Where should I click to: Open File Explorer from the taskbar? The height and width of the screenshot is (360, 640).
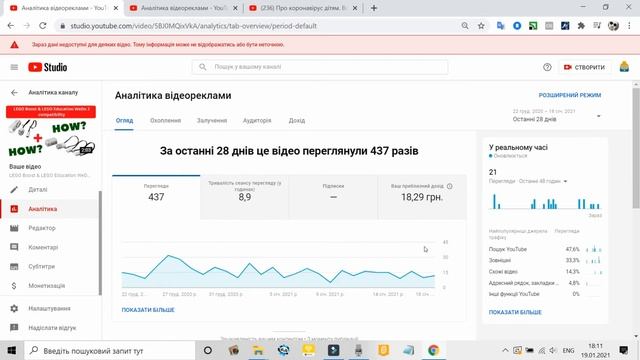[258, 350]
